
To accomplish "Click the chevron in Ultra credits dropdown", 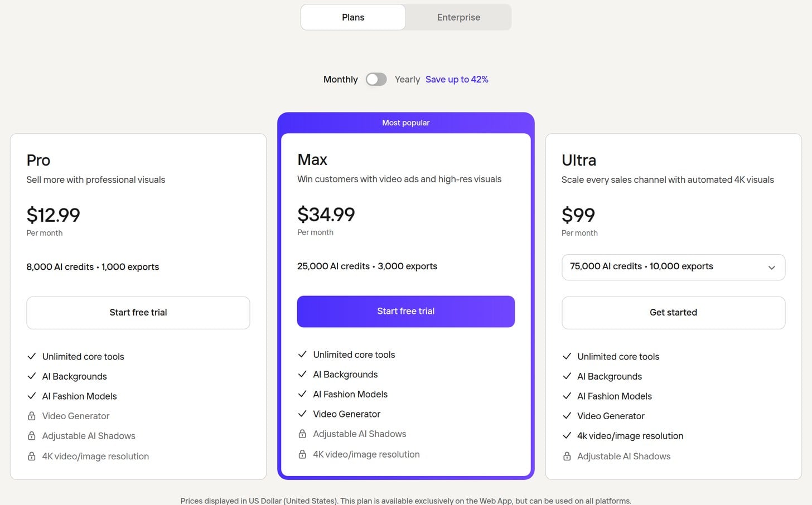I will (x=771, y=268).
